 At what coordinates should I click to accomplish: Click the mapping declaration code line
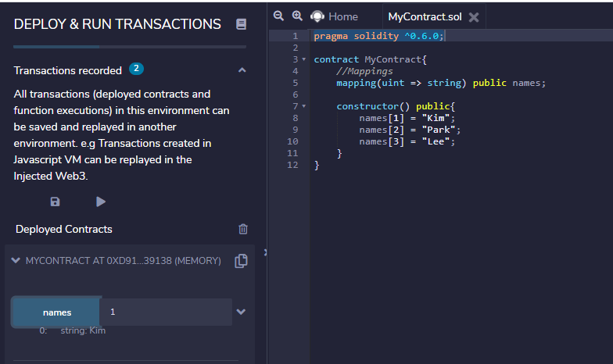pos(441,83)
